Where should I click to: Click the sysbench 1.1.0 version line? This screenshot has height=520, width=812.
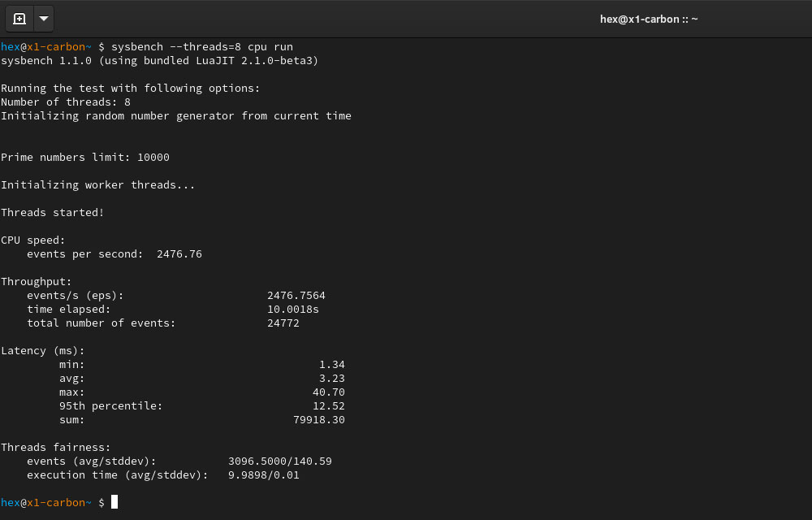159,61
